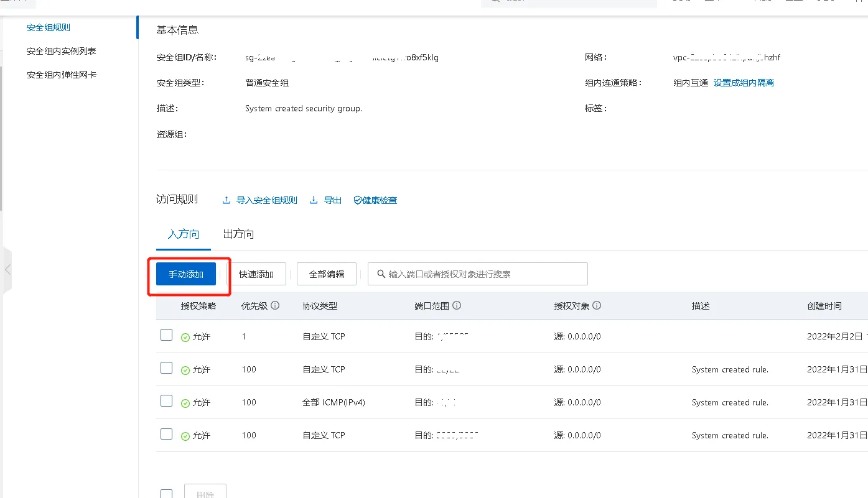
Task: Tick the checkbox of the fourth rule row
Action: (x=166, y=434)
